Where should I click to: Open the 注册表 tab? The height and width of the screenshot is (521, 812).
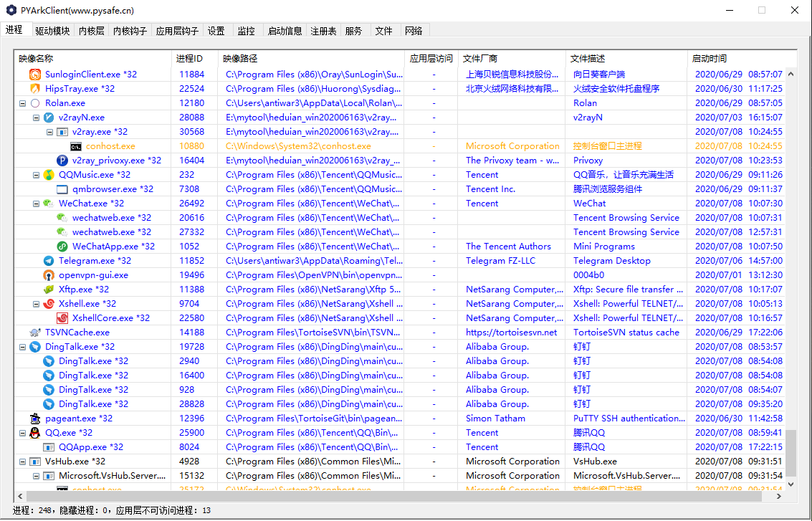point(324,31)
